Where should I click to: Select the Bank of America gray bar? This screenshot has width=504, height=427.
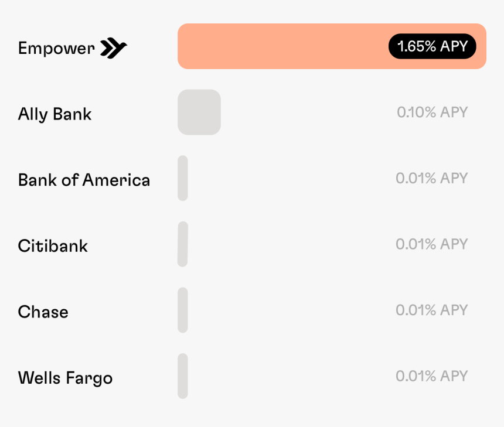coord(183,178)
